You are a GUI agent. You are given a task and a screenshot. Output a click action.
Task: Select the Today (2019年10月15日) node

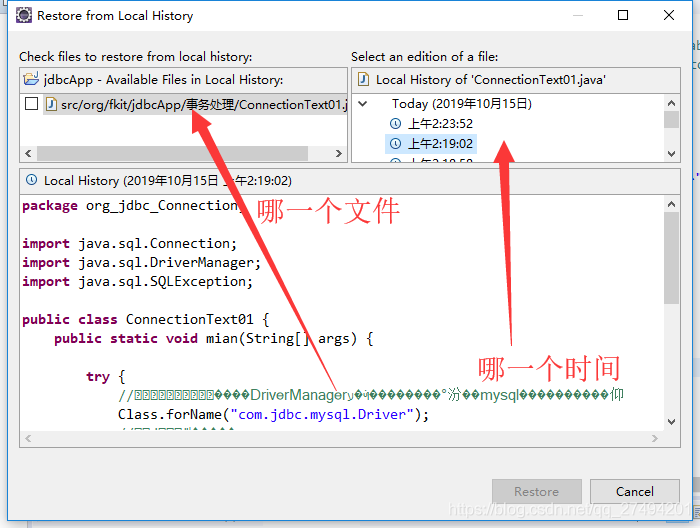[462, 104]
